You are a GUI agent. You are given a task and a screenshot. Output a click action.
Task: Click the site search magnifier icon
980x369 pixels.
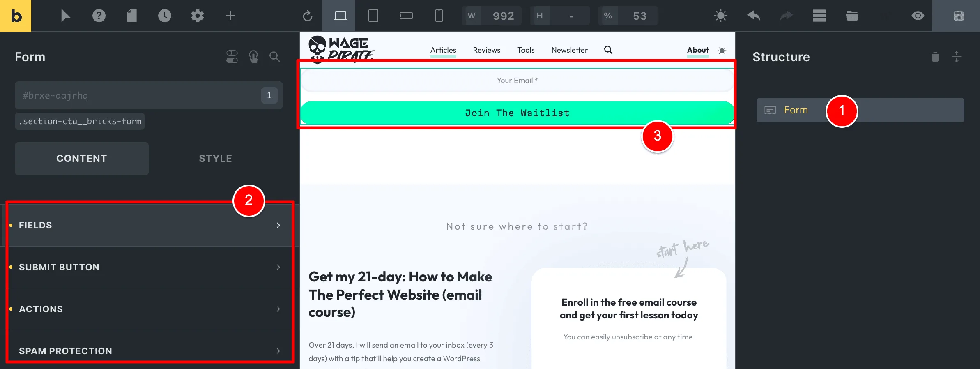tap(608, 50)
